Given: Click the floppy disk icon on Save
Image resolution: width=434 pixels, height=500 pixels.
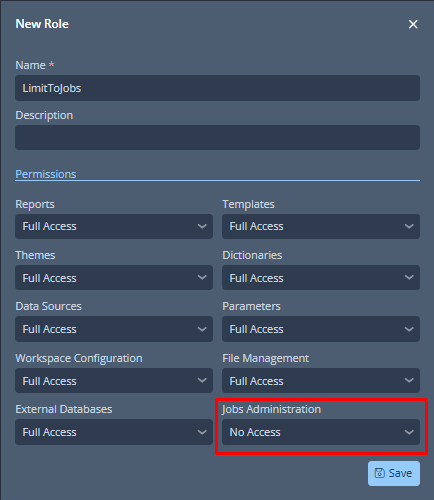Looking at the screenshot, I should pyautogui.click(x=379, y=473).
